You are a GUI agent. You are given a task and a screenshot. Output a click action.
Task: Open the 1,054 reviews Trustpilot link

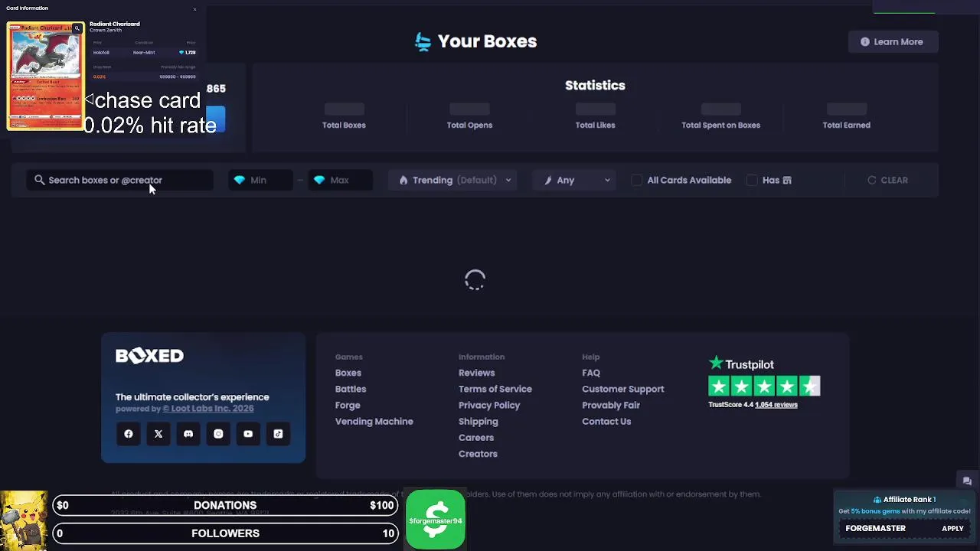pos(776,405)
